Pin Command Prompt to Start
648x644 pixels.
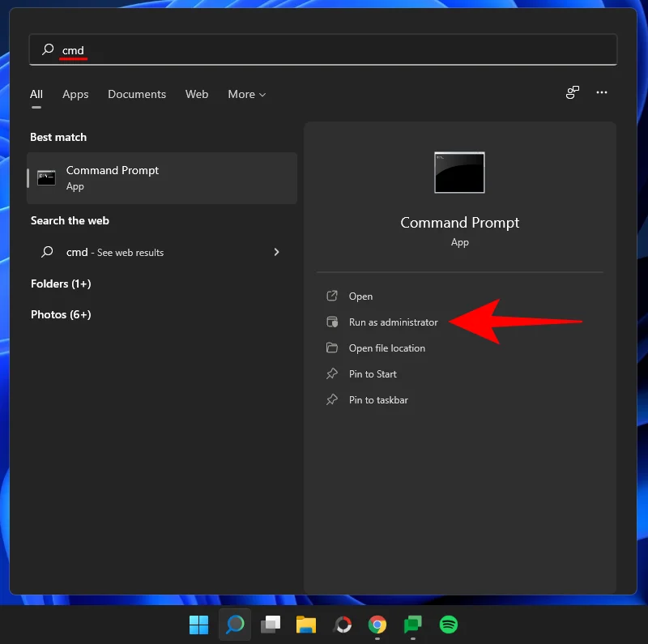pyautogui.click(x=371, y=373)
